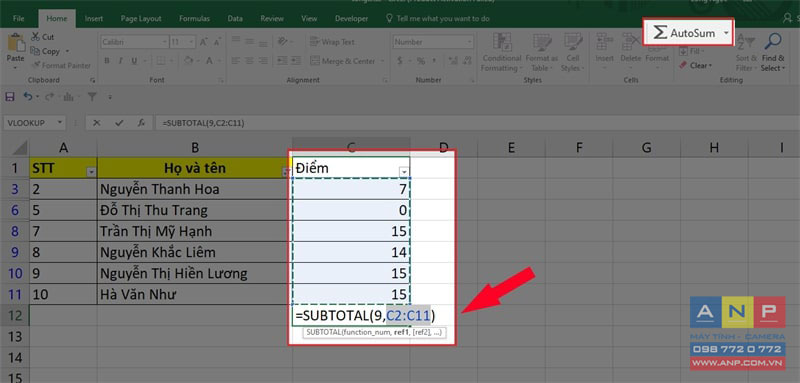Select the Format Painter tool
The image size is (800, 383).
(60, 65)
